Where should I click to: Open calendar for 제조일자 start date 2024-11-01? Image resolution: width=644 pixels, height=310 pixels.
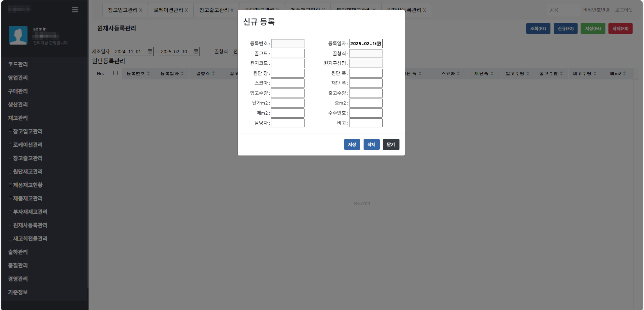coord(150,52)
